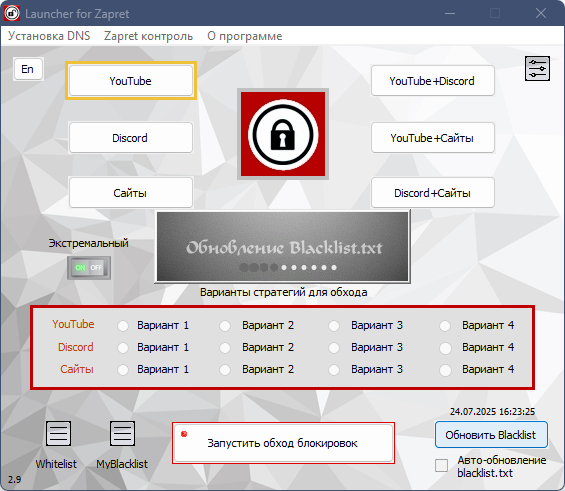The image size is (565, 491).
Task: Choose the YouTube+Discord preset button
Action: (x=432, y=81)
